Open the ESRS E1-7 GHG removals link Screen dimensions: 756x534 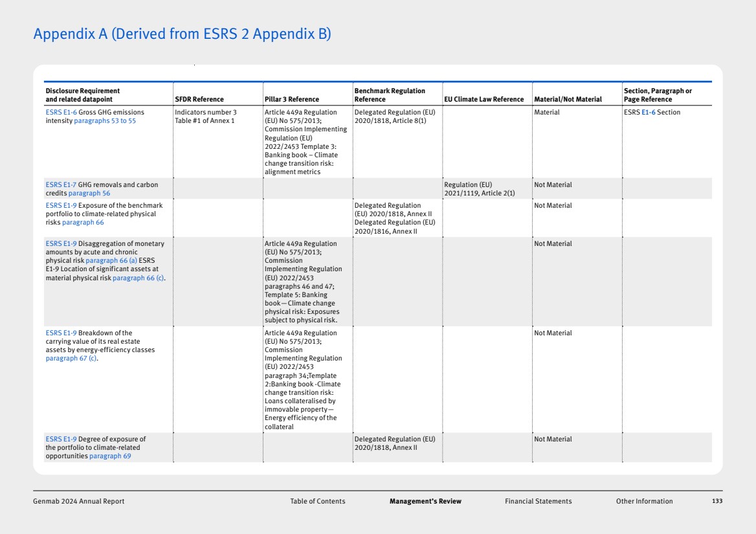pyautogui.click(x=61, y=185)
